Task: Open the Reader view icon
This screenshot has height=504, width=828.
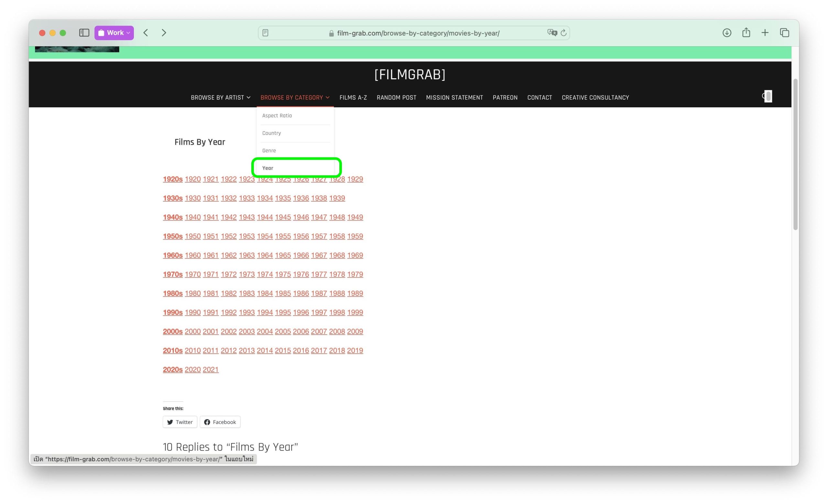Action: tap(266, 33)
